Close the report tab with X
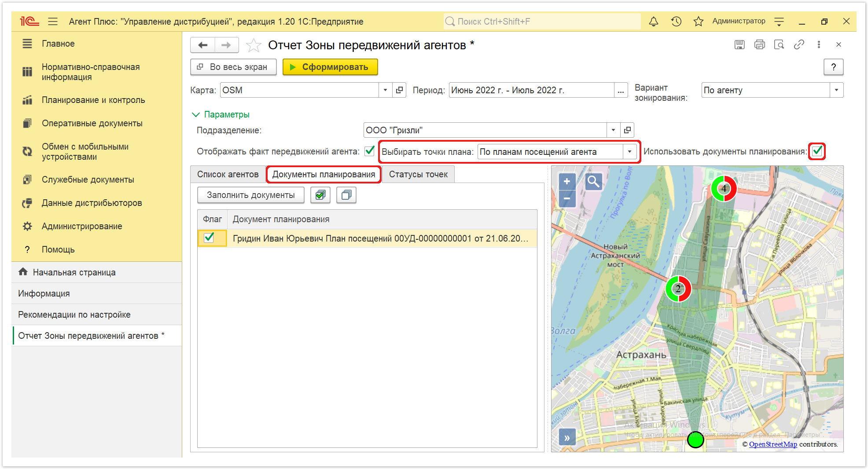Image resolution: width=868 pixels, height=469 pixels. click(x=839, y=44)
